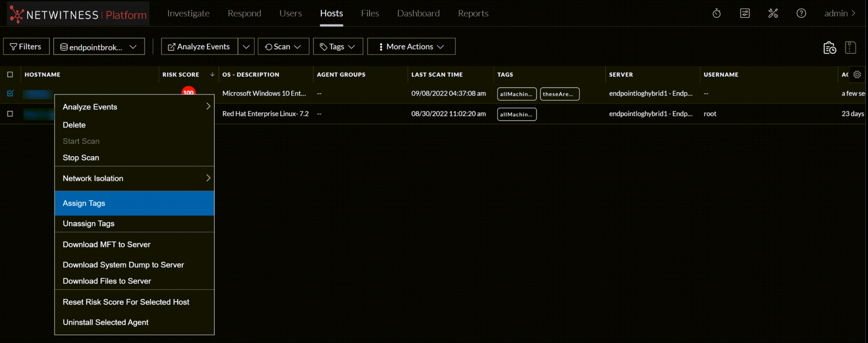Viewport: 868px width, 343px height.
Task: Sort by the Hostname column header
Action: (43, 75)
